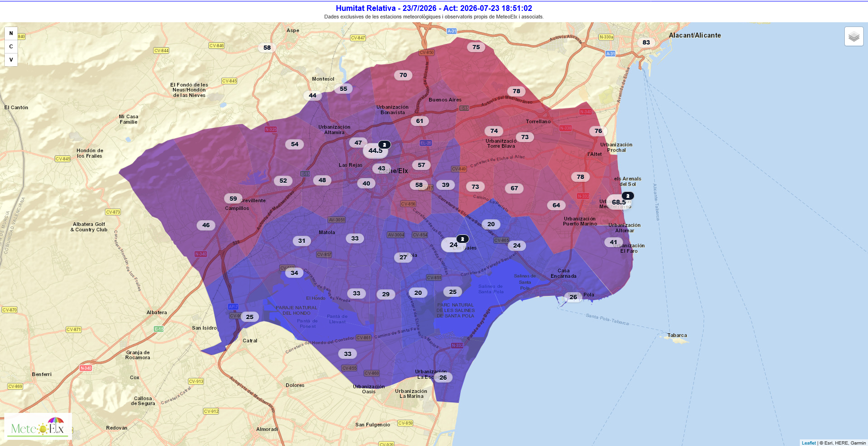Click the 52 humidity station marker

[x=283, y=180]
